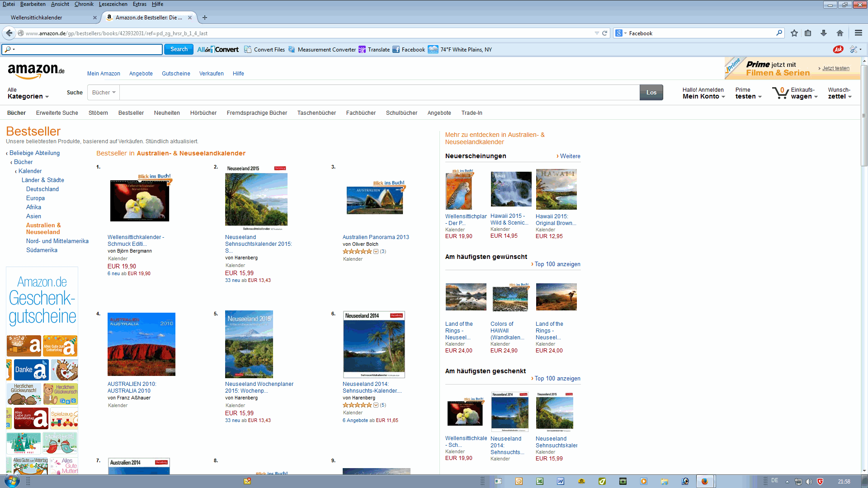The height and width of the screenshot is (488, 868).
Task: Open Top 100 anzeigen under Am häufigsten gewünscht
Action: coord(557,264)
